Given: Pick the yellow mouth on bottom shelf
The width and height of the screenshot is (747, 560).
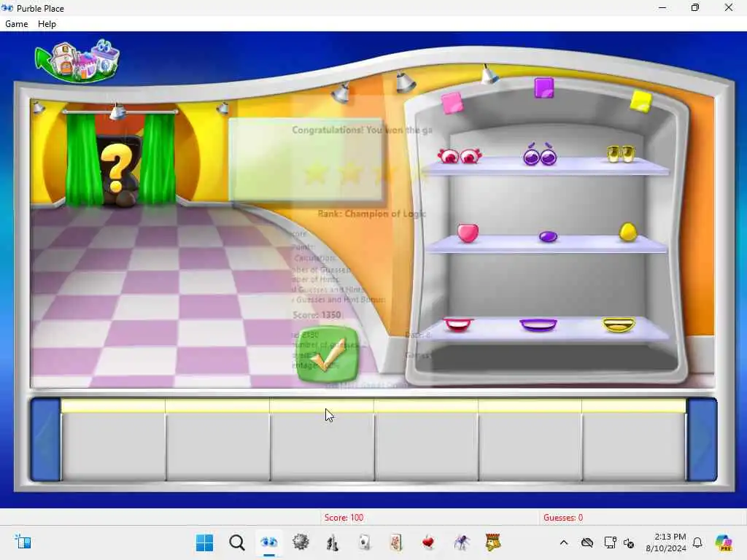Looking at the screenshot, I should [619, 324].
